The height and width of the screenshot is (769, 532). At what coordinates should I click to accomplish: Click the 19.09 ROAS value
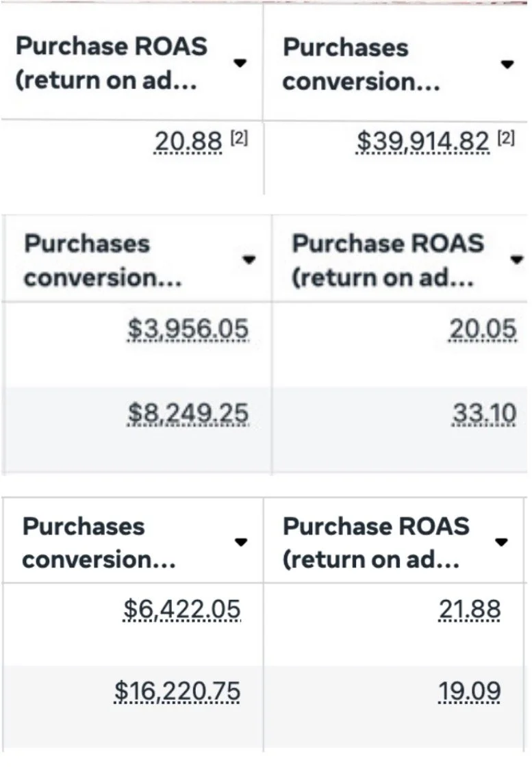[x=469, y=692]
